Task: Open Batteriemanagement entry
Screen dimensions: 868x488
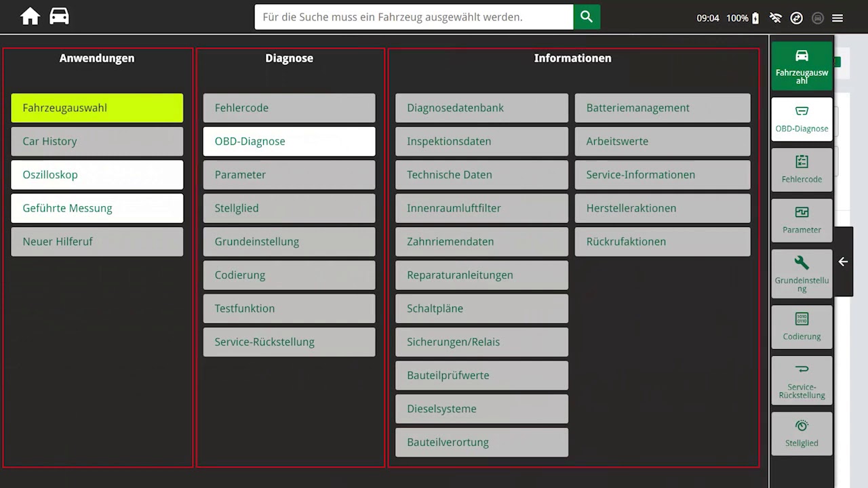Action: point(663,108)
